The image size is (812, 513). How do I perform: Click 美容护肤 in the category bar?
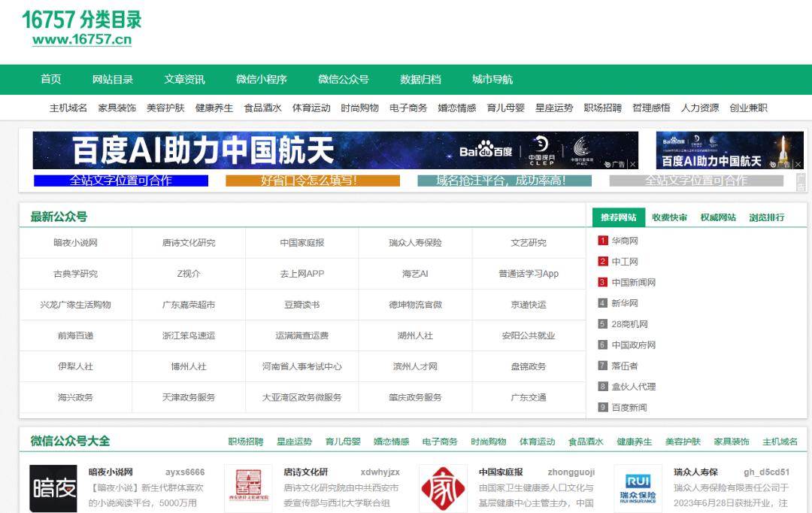tap(165, 108)
